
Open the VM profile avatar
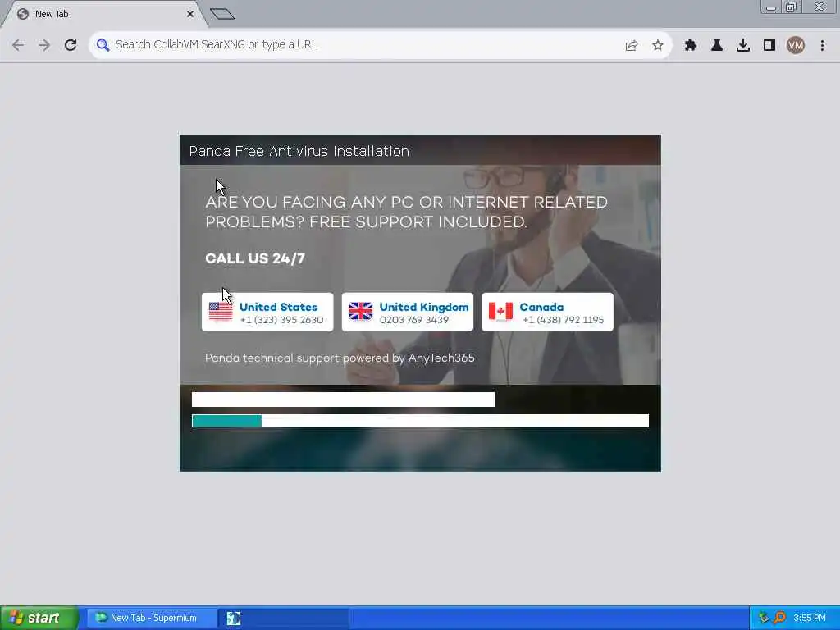click(796, 46)
